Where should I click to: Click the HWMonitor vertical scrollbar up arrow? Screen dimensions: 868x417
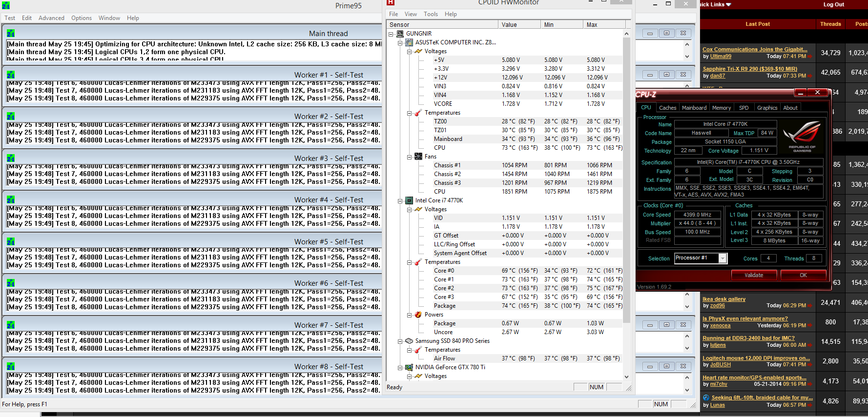coord(626,34)
